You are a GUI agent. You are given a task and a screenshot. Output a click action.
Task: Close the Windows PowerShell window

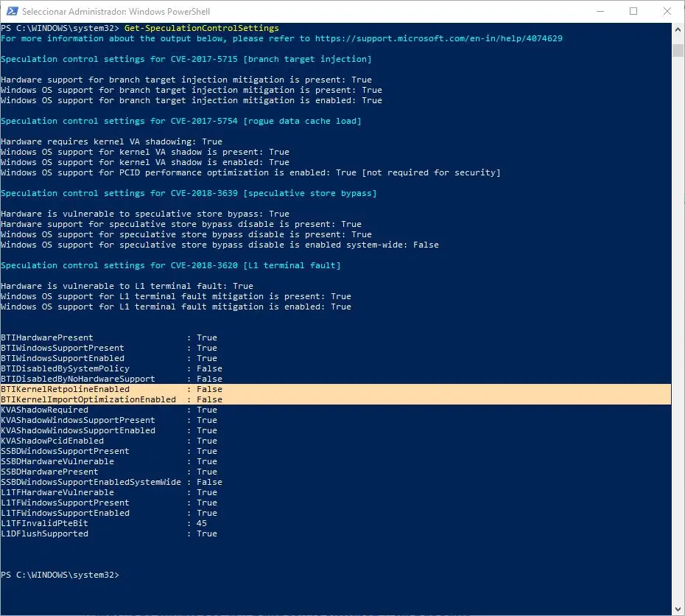(x=667, y=11)
